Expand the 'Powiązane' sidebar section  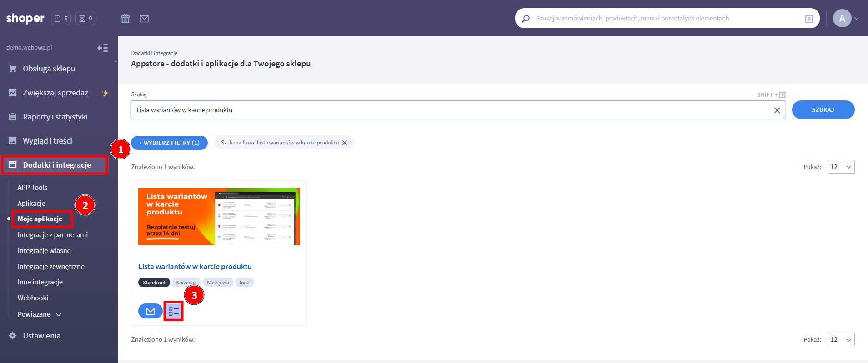(x=39, y=314)
